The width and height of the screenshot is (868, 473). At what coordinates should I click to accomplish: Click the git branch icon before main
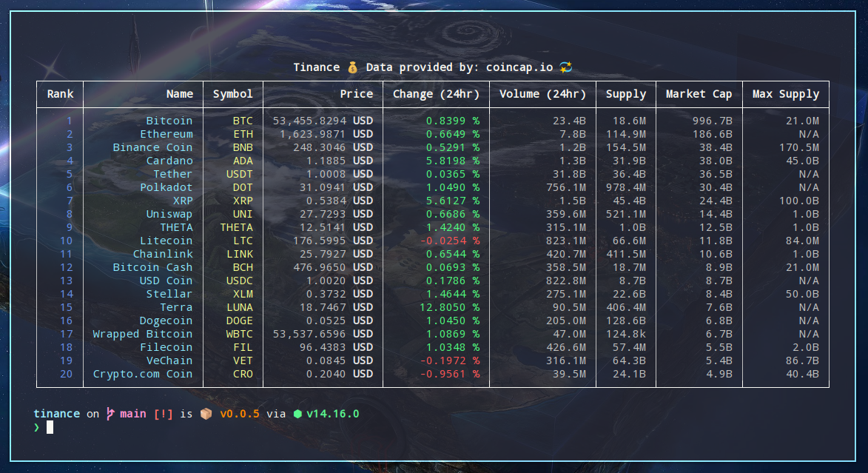[110, 414]
